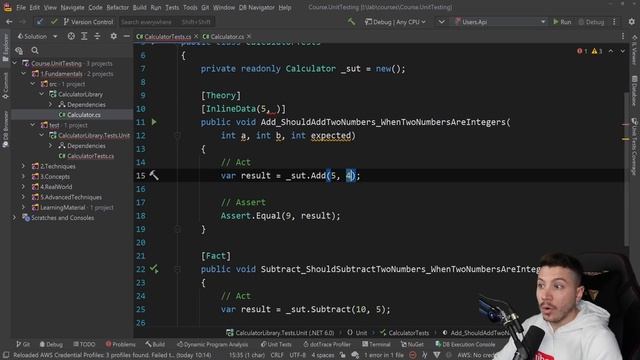Open the Version Control widget
Screen dimensions: 640x360
click(88, 22)
